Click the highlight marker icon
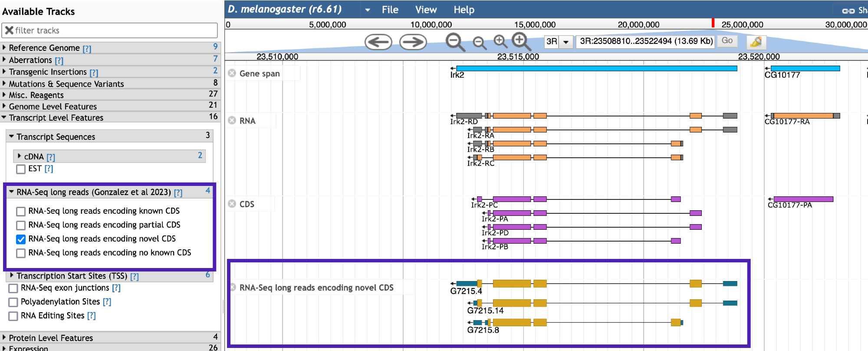 pos(756,42)
